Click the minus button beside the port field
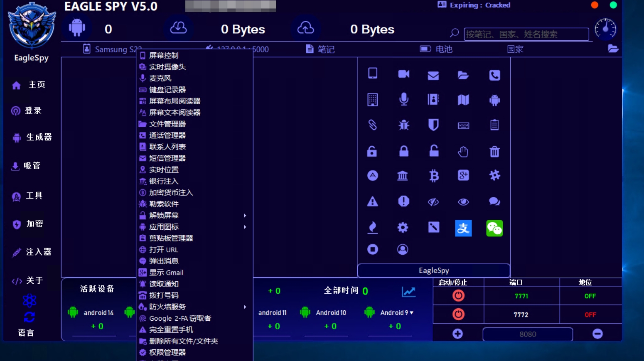The image size is (644, 361). (597, 334)
